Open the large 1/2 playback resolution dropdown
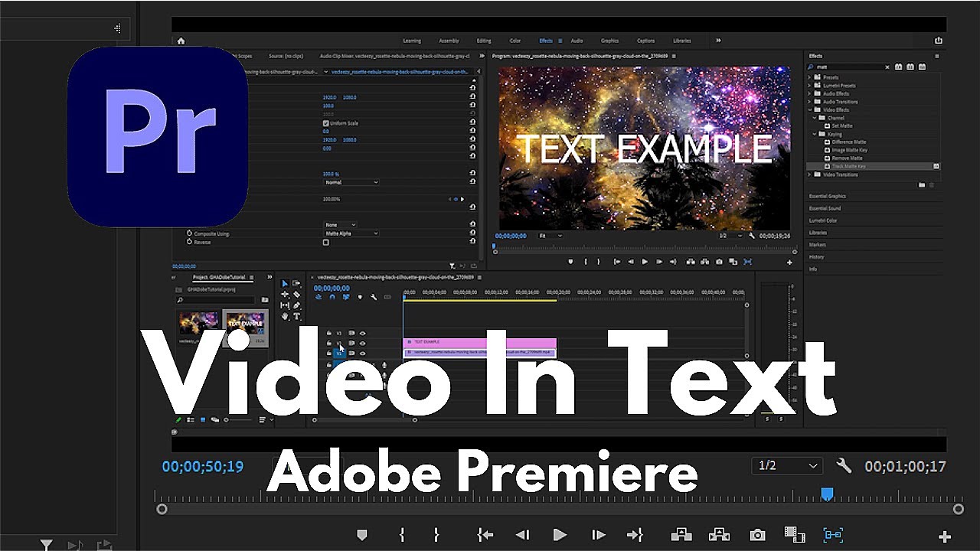The width and height of the screenshot is (980, 551). [788, 465]
